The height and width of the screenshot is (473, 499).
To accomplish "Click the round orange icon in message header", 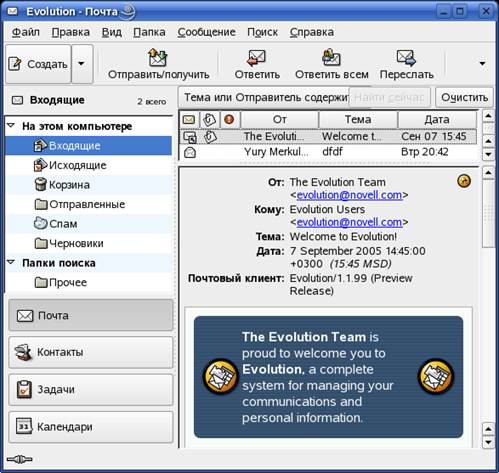I will (x=464, y=181).
